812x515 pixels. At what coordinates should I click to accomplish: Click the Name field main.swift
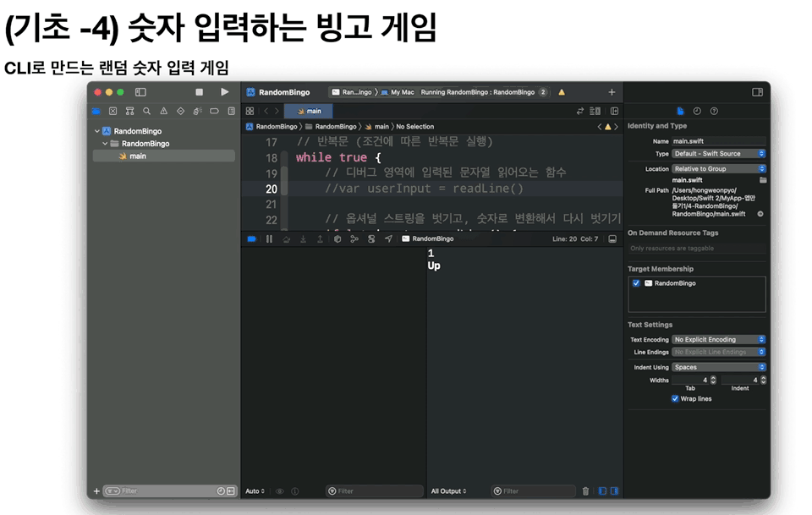(x=718, y=140)
